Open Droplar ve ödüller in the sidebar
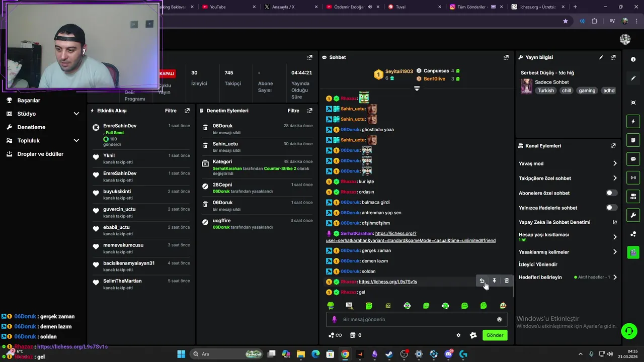This screenshot has width=644, height=362. tap(40, 154)
